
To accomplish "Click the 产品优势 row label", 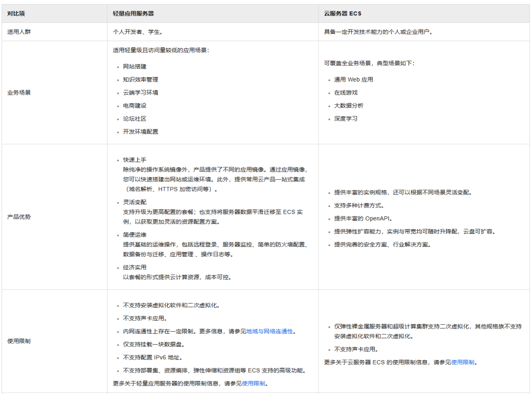I will (19, 217).
